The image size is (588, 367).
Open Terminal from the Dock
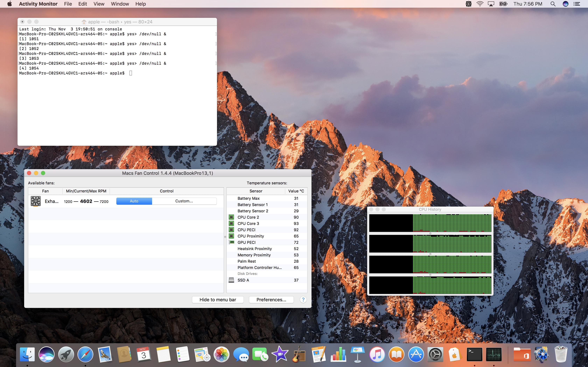(x=474, y=354)
